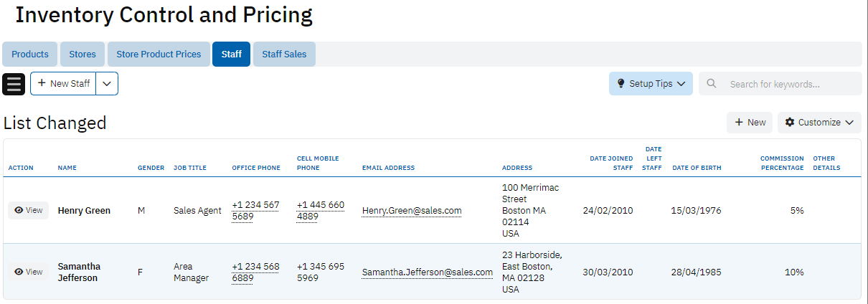The height and width of the screenshot is (304, 868).
Task: Switch to the Products tab
Action: click(x=30, y=54)
